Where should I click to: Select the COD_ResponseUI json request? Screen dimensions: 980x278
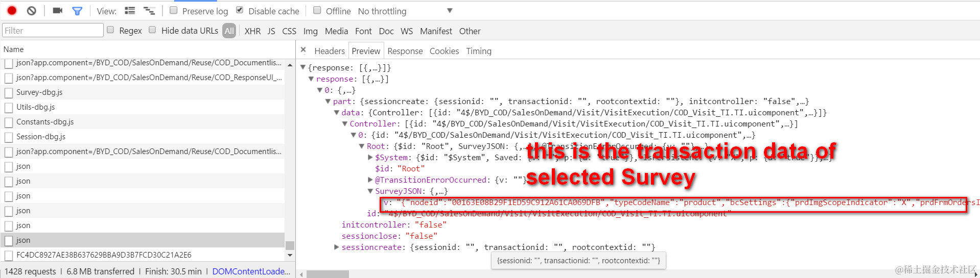click(x=143, y=78)
